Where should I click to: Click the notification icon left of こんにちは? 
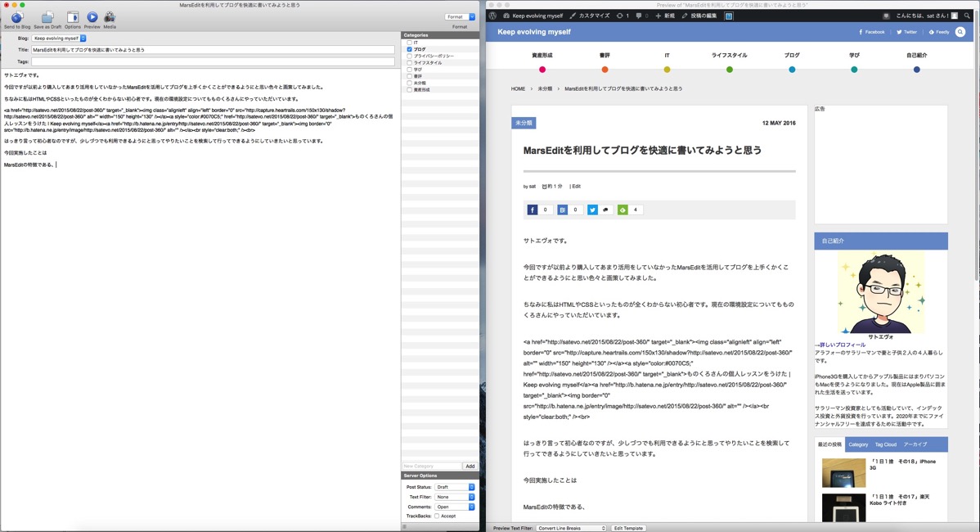(886, 16)
